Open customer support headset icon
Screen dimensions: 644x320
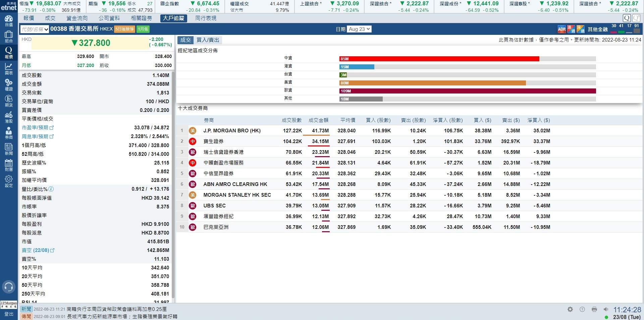[x=9, y=287]
